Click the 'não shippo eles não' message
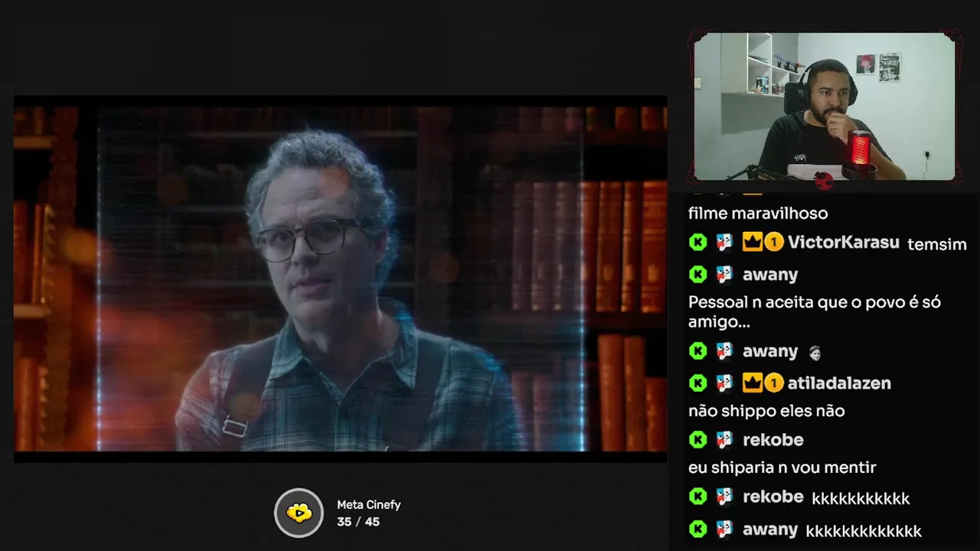 766,411
